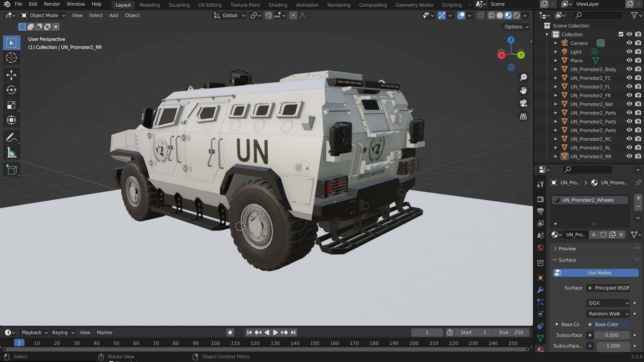Switch to the UV Editing workspace tab
Viewport: 644px width, 362px height.
[x=210, y=5]
